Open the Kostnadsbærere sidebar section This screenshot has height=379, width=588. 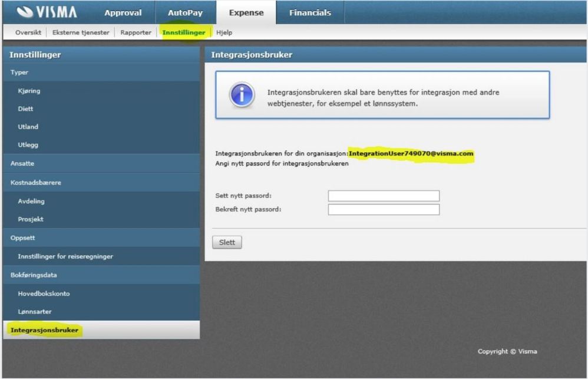click(x=101, y=183)
